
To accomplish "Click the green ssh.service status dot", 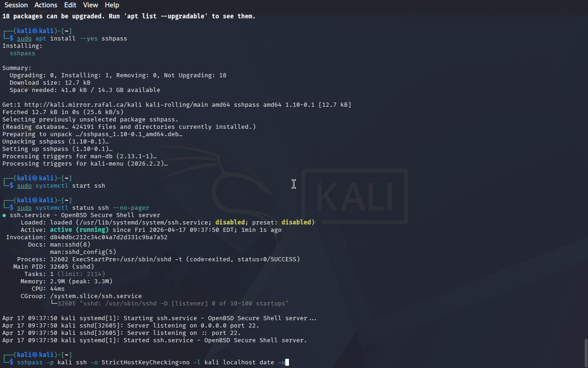I will (x=4, y=215).
